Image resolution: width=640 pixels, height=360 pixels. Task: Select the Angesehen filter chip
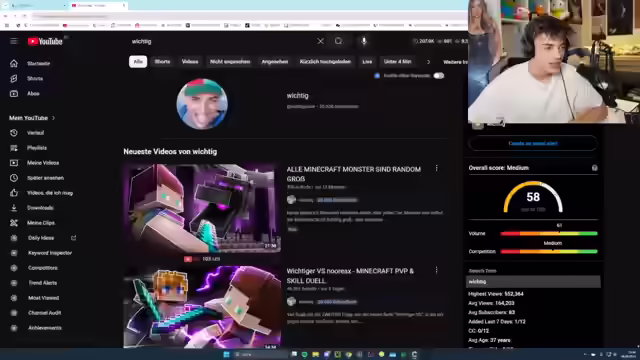click(x=275, y=62)
